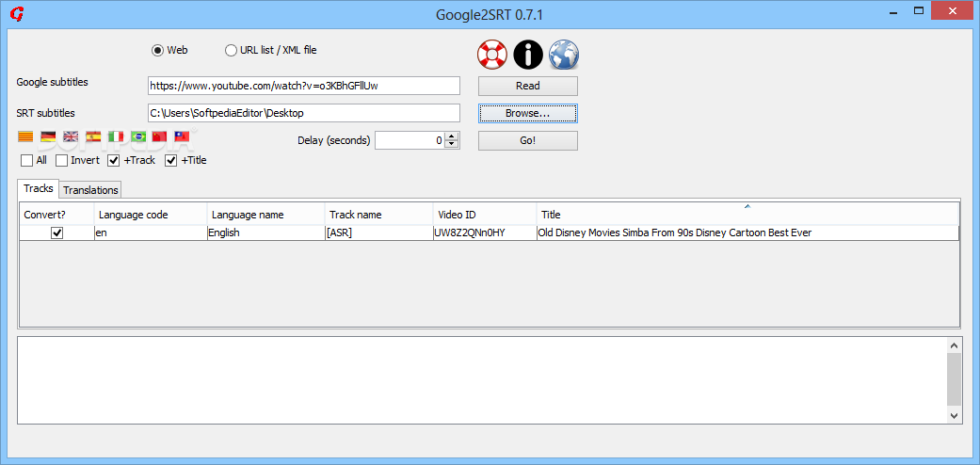The height and width of the screenshot is (465, 980).
Task: Check the All checkbox
Action: tap(27, 161)
